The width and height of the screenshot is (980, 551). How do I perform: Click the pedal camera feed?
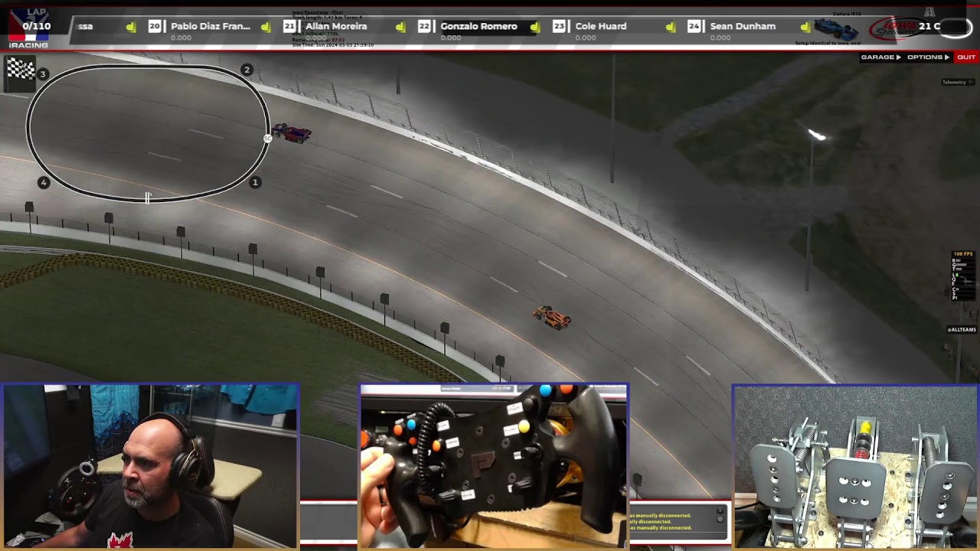pos(855,466)
